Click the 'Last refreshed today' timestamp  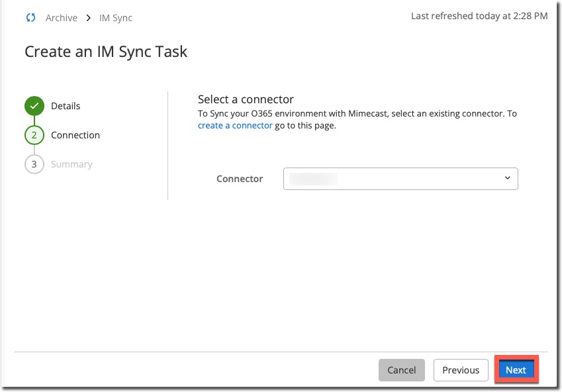click(x=479, y=16)
